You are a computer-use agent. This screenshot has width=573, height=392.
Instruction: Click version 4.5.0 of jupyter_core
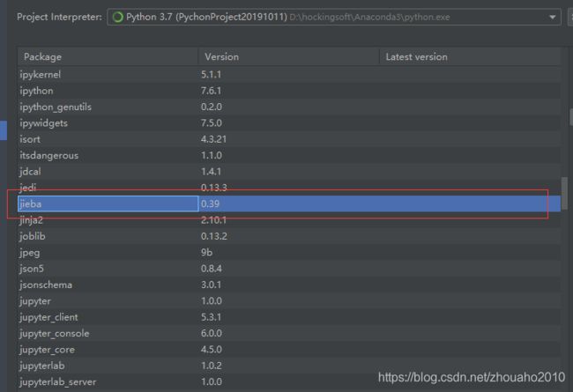click(x=212, y=349)
